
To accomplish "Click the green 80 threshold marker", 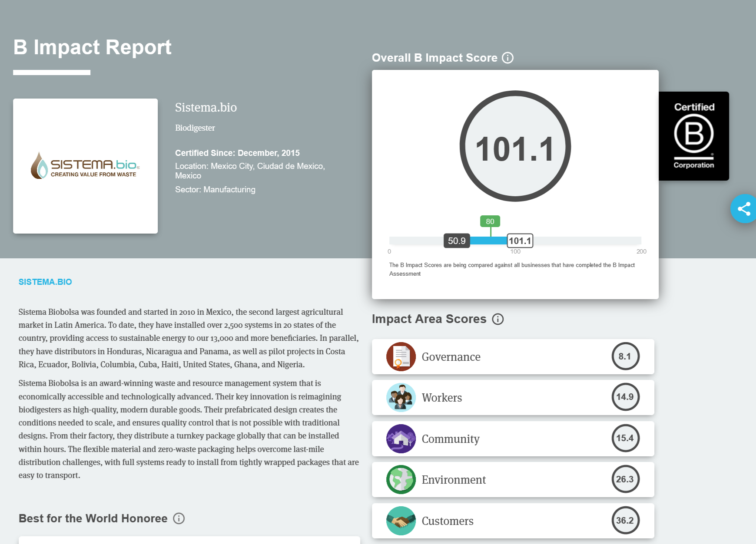I will [490, 221].
